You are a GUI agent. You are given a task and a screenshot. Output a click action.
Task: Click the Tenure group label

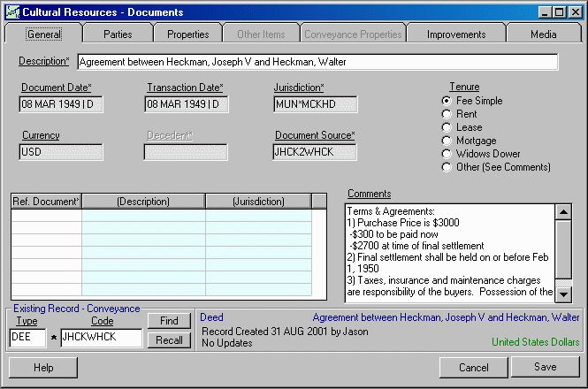(x=464, y=87)
